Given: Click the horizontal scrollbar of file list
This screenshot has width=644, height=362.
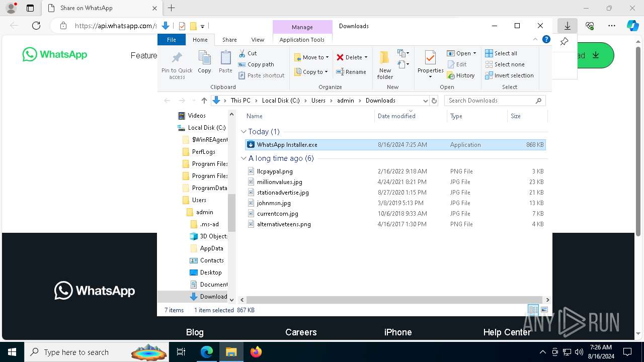Looking at the screenshot, I should click(x=393, y=300).
